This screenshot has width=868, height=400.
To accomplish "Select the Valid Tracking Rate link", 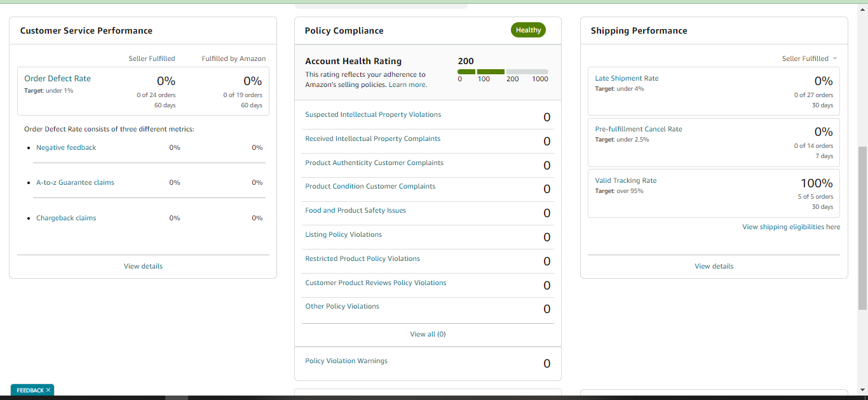I will (x=626, y=180).
